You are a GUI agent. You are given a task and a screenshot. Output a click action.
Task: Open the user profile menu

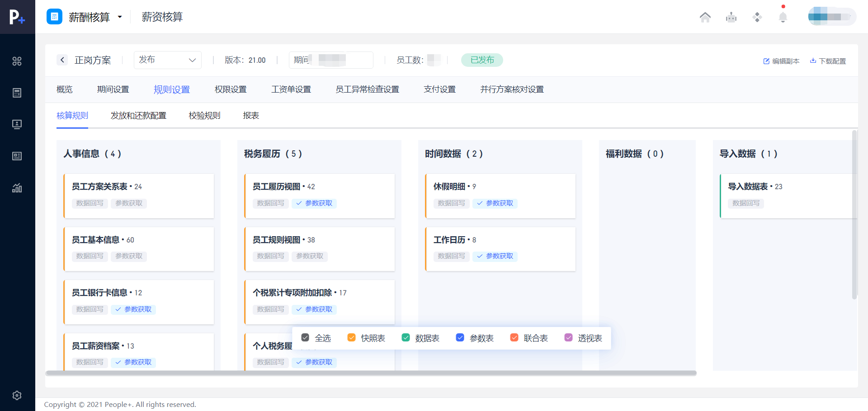831,17
